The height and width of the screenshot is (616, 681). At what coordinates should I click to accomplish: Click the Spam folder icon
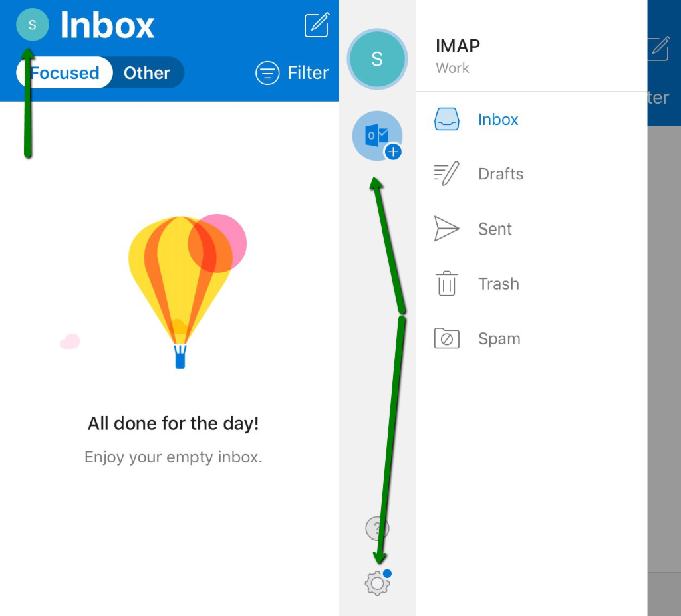446,338
